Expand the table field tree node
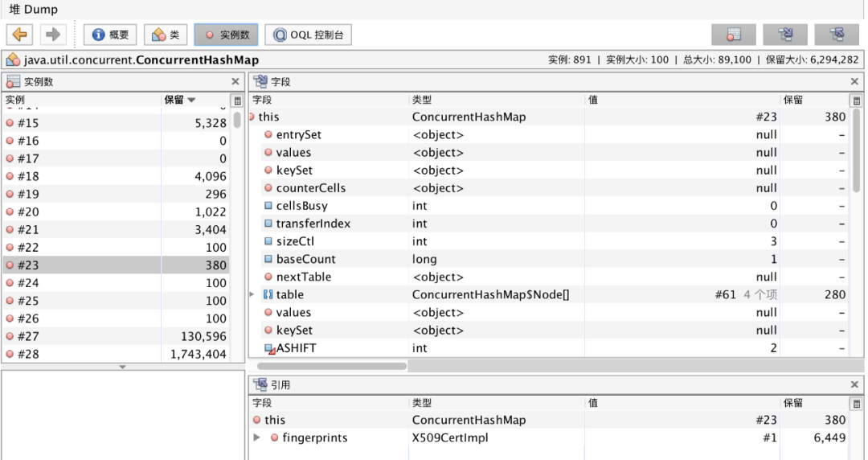The height and width of the screenshot is (460, 868). 253,295
